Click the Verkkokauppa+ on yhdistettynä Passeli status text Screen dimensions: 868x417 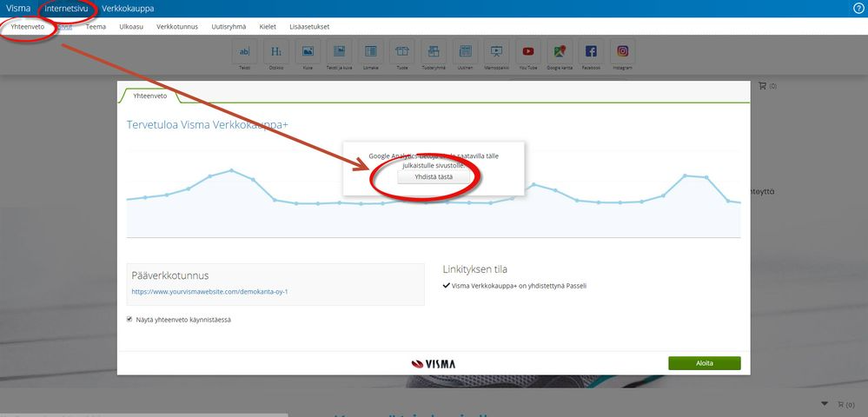519,286
